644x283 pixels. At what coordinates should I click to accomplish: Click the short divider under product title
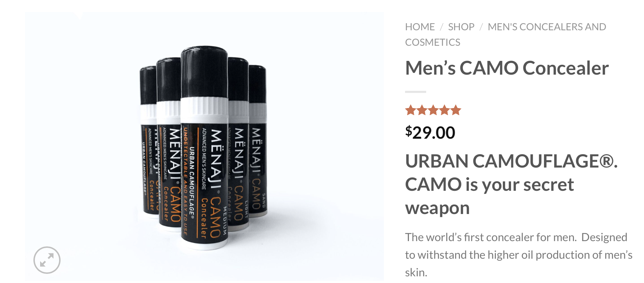(416, 92)
